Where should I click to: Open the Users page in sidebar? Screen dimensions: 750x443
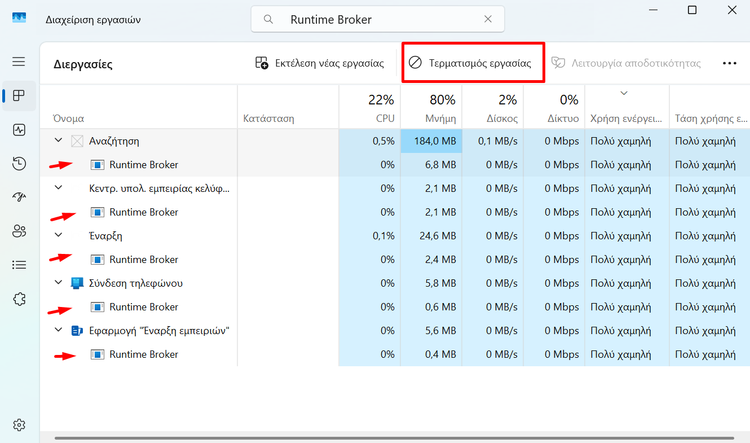[x=19, y=231]
